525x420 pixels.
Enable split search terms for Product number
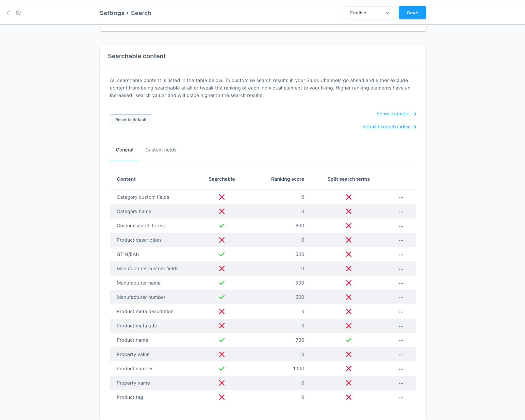coord(348,369)
